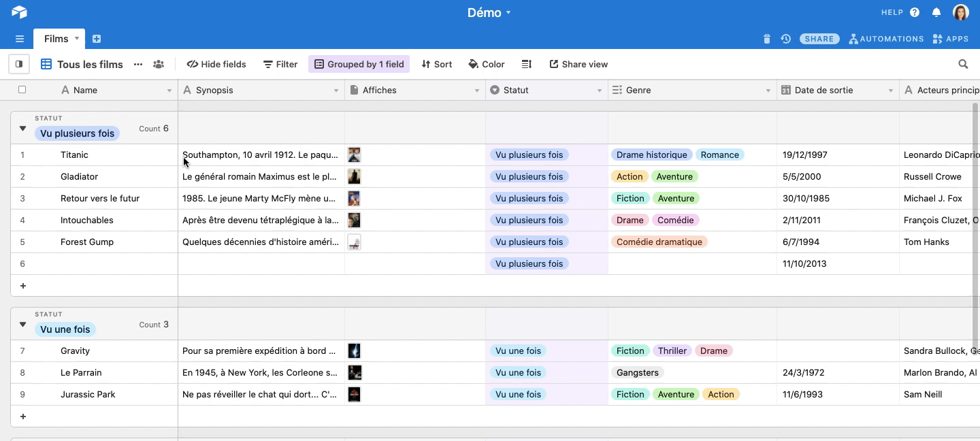Click the Genre column header

(x=692, y=91)
